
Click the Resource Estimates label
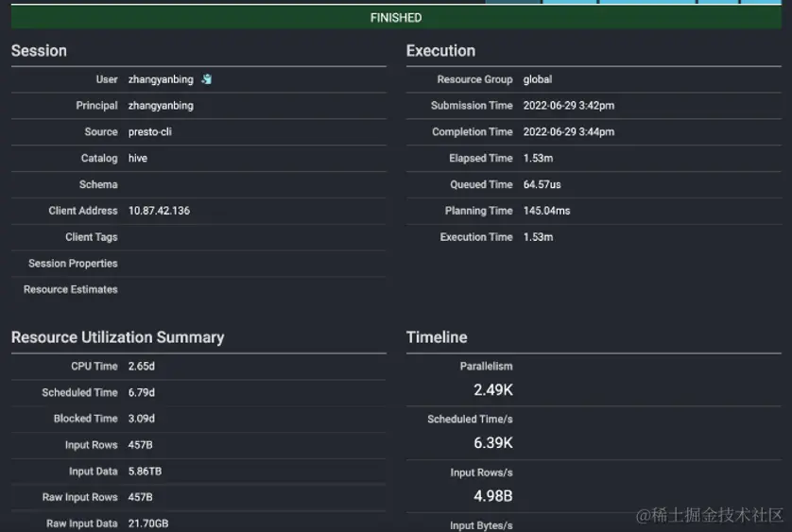point(70,289)
